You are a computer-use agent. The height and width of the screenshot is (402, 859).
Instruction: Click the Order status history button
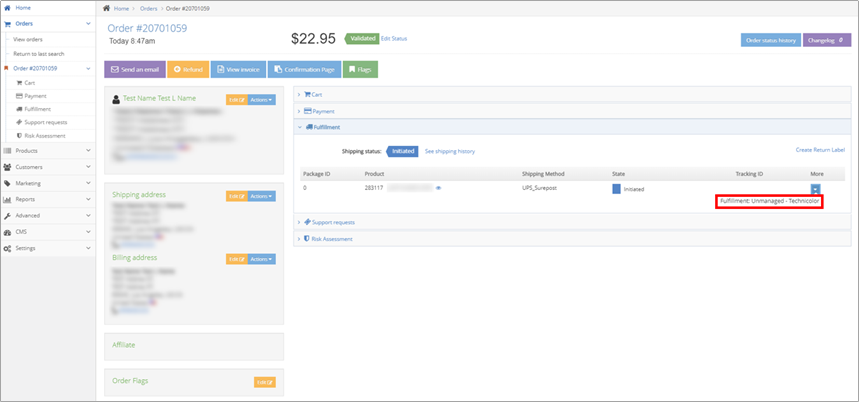[x=770, y=40]
